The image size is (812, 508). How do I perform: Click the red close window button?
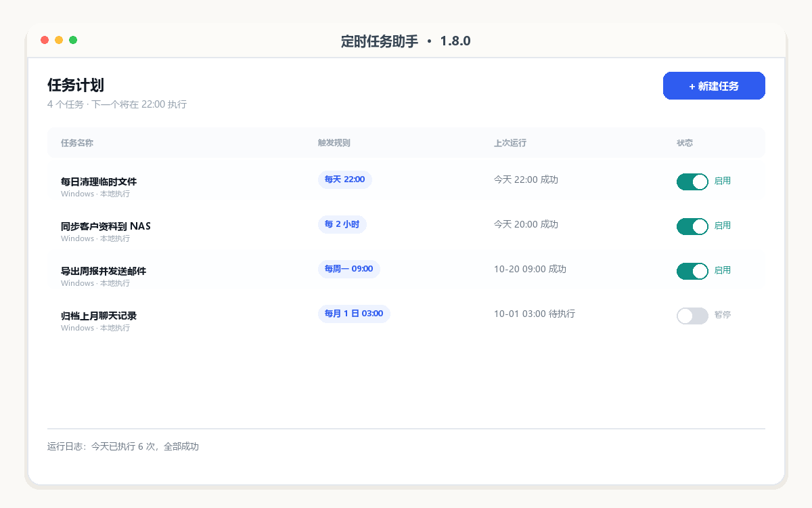45,40
